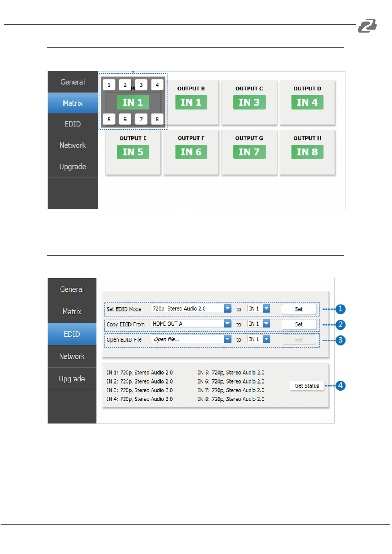This screenshot has width=392, height=554.
Task: Open General tab in the Matrix screen sidebar
Action: [x=73, y=82]
